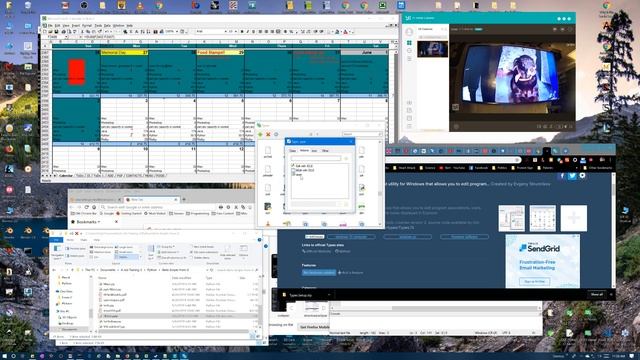Image resolution: width=640 pixels, height=360 pixels.
Task: Click Details pane in Explorer ribbon
Action: (76, 256)
